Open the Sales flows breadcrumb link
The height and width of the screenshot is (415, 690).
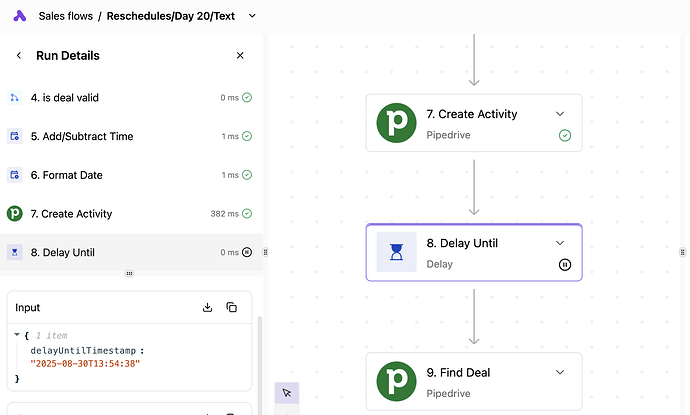64,16
